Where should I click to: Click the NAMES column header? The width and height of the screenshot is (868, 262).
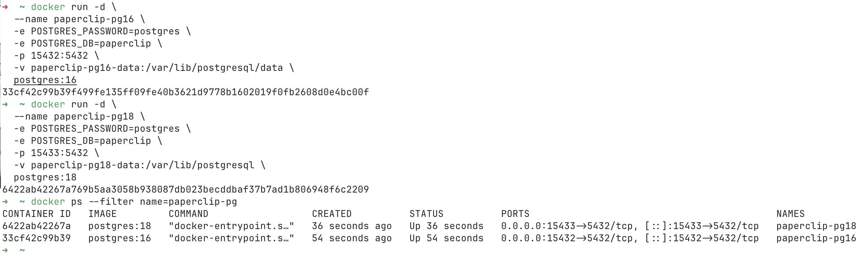pyautogui.click(x=791, y=214)
